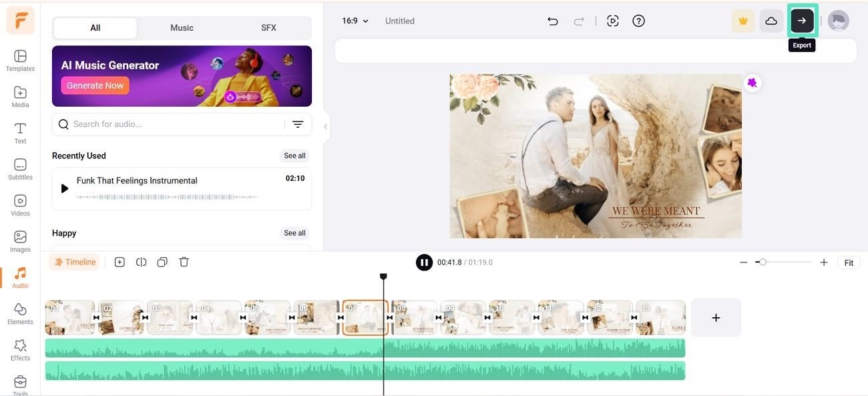Viewport: 868px width, 396px height.
Task: Select timeline clip 10
Action: click(512, 318)
